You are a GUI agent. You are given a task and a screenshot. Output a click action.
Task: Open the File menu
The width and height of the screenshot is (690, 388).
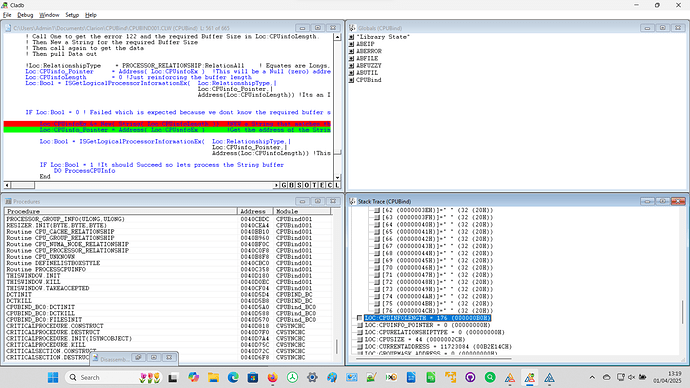[7, 15]
